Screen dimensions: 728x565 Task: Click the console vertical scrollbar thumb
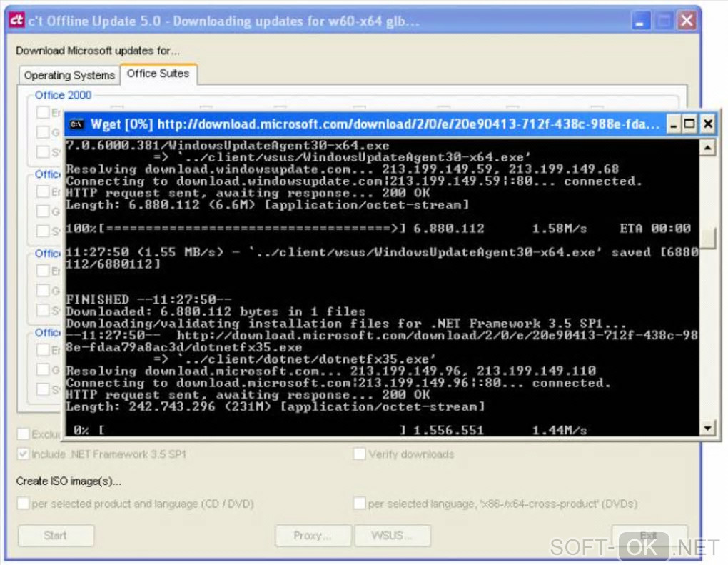707,239
